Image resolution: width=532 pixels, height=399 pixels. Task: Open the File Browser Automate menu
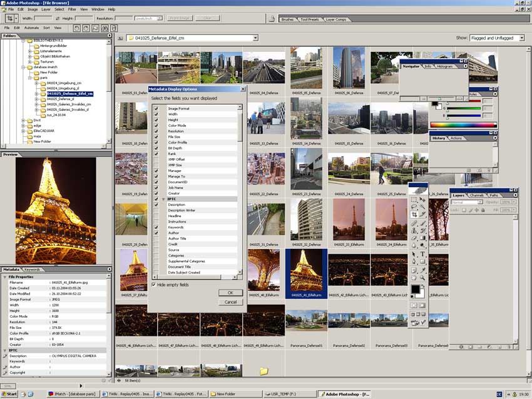click(x=31, y=28)
